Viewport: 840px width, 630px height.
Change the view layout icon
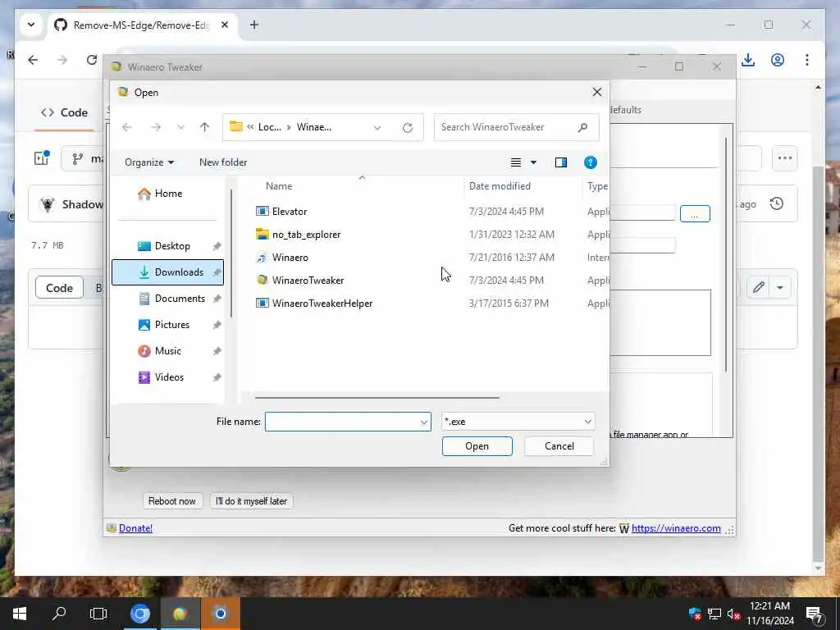[x=516, y=162]
